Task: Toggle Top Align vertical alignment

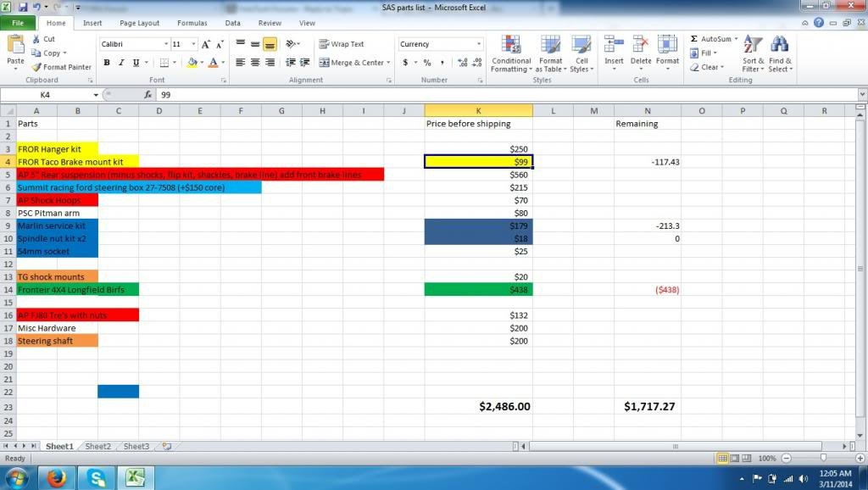Action: pyautogui.click(x=240, y=44)
